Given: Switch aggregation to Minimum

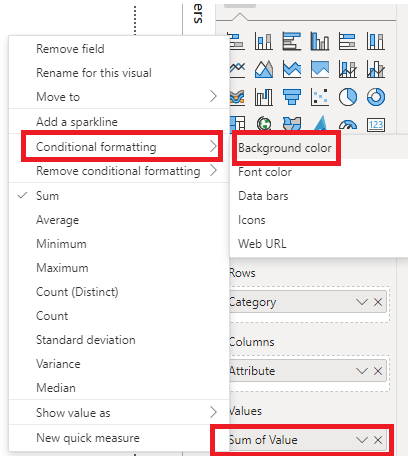Looking at the screenshot, I should 119,244.
